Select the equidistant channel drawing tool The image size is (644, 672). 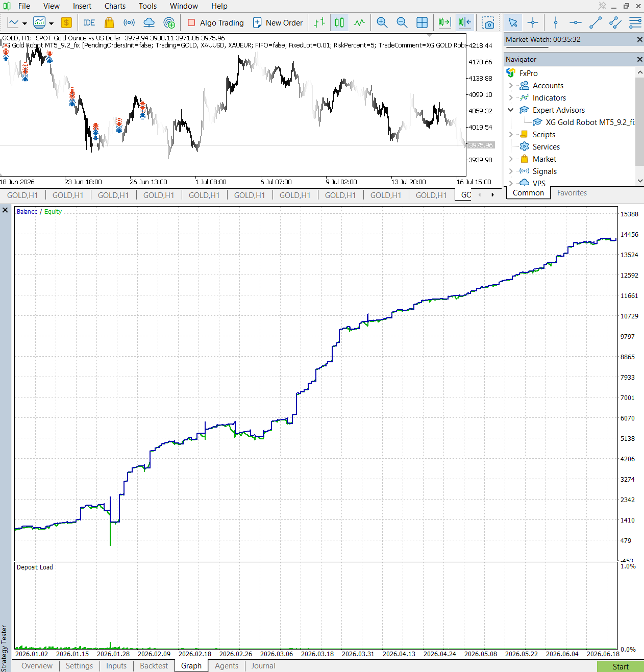(x=615, y=22)
